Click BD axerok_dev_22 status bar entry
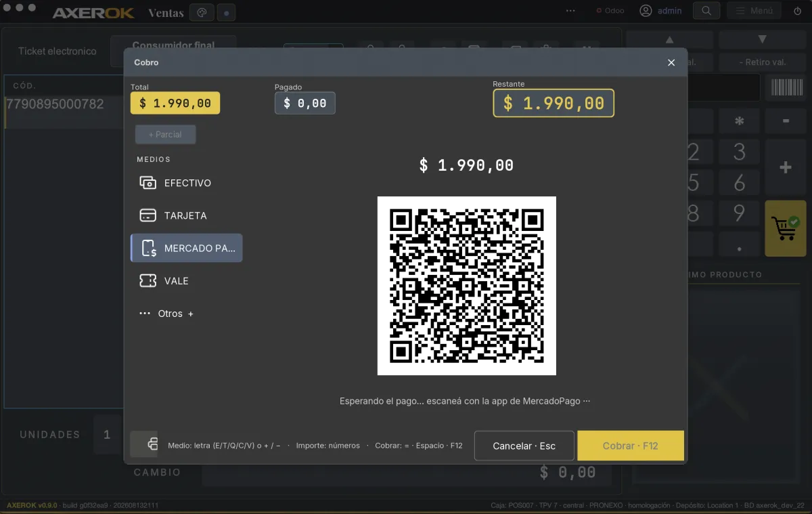The height and width of the screenshot is (514, 812). pos(775,505)
